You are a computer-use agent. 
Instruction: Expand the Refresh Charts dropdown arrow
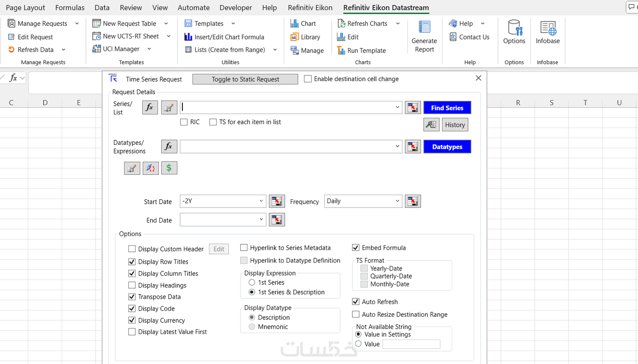[398, 24]
